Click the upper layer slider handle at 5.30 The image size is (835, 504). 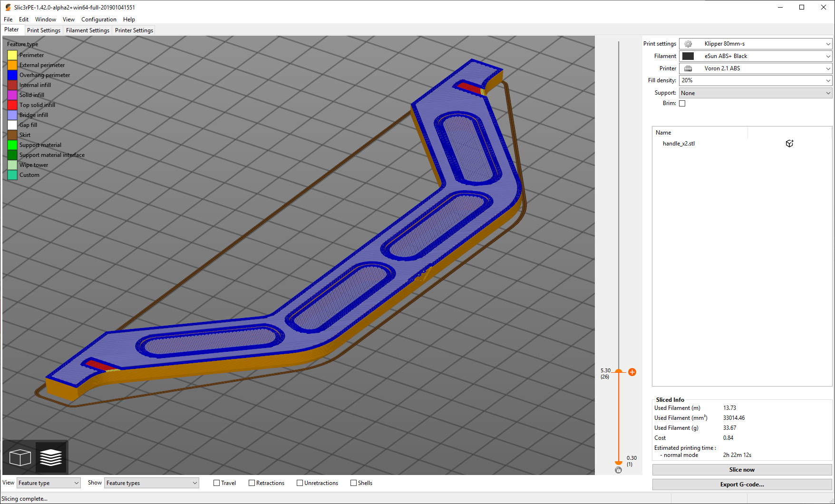(x=618, y=371)
